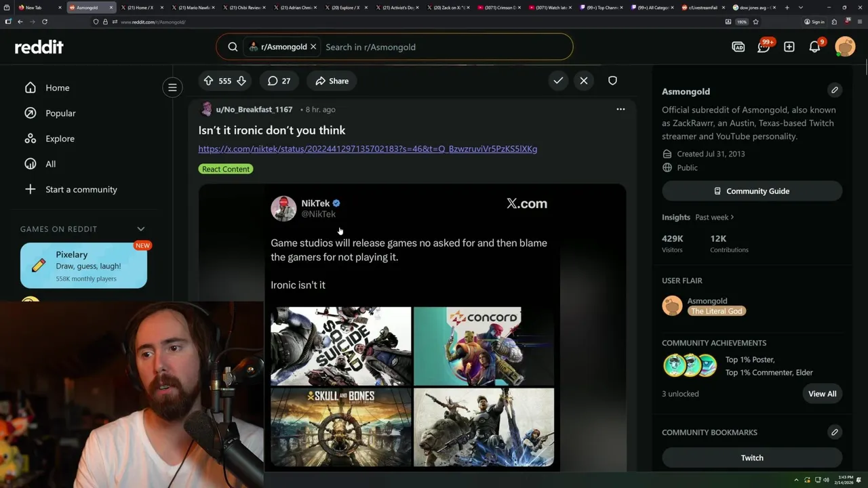Click the Share button
Image resolution: width=868 pixels, height=488 pixels.
(x=332, y=81)
